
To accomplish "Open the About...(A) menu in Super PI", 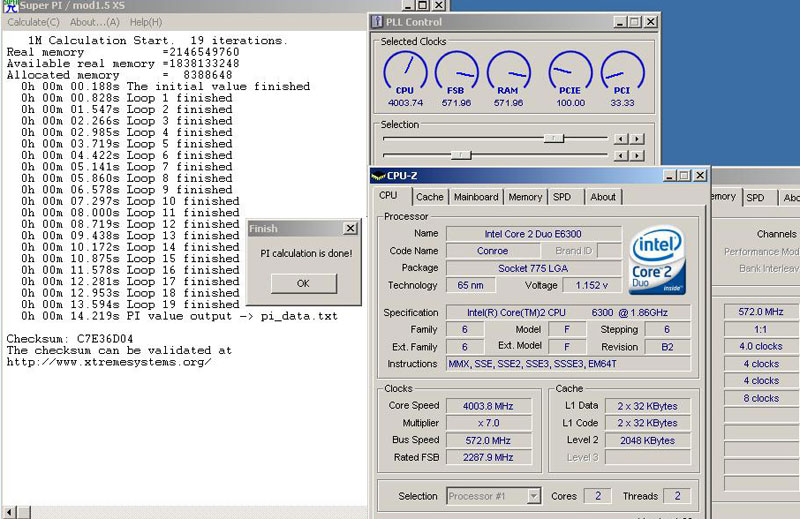I will click(95, 22).
